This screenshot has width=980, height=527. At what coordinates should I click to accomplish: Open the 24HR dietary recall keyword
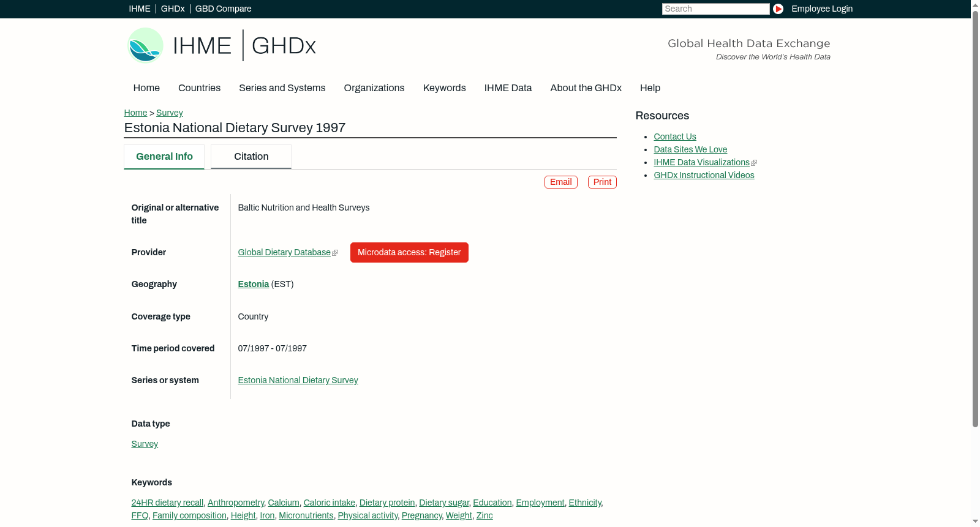pos(167,503)
